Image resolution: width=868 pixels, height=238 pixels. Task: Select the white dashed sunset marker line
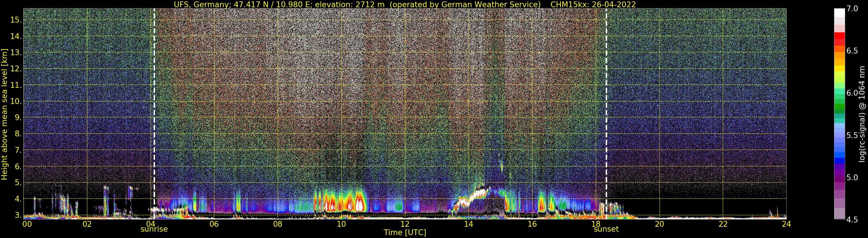pos(606,114)
